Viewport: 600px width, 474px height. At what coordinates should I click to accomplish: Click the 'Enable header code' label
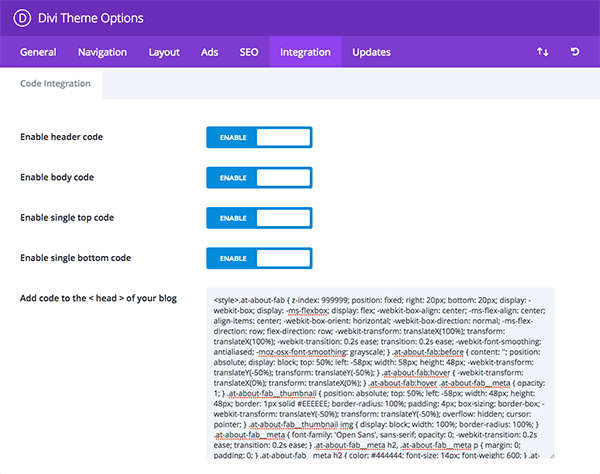[x=61, y=137]
